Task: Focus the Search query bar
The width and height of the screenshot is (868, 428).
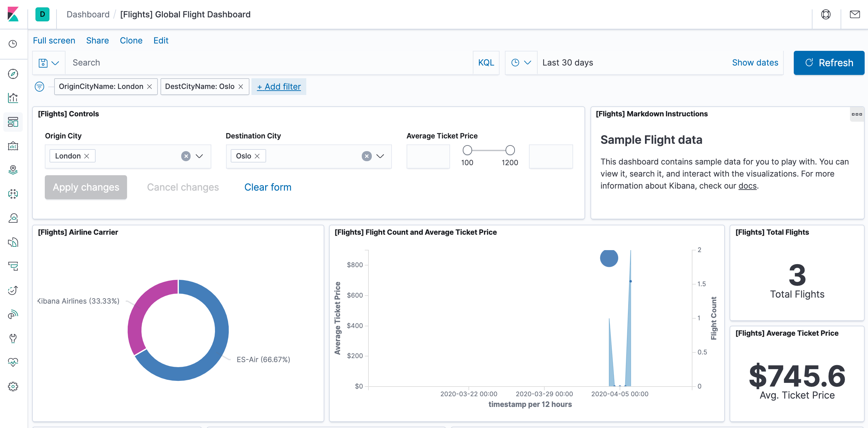Action: (269, 63)
